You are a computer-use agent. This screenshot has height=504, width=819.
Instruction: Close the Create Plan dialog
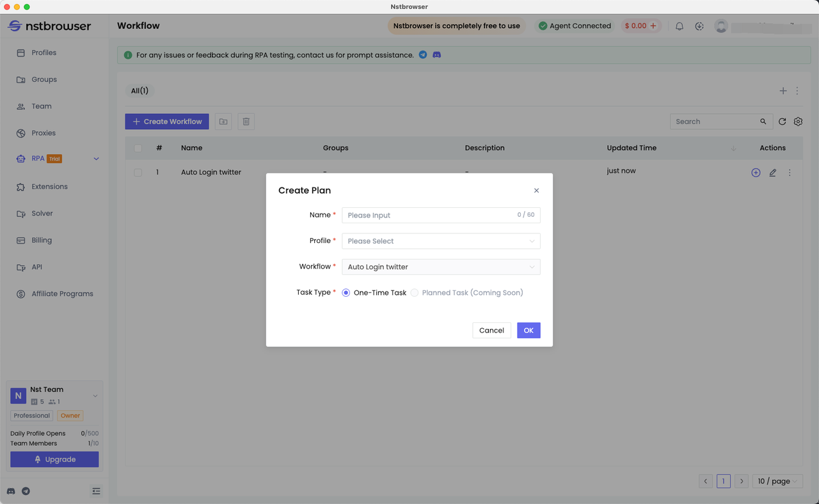pyautogui.click(x=536, y=191)
